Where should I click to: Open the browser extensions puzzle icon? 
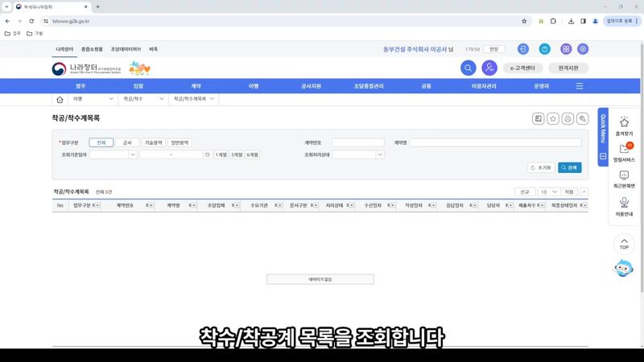[553, 21]
